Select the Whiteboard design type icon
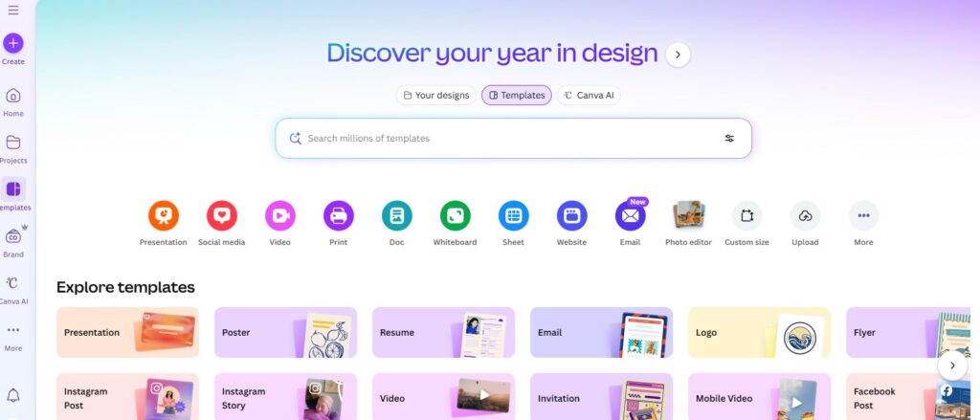Screen dimensions: 980x420 pos(455,215)
